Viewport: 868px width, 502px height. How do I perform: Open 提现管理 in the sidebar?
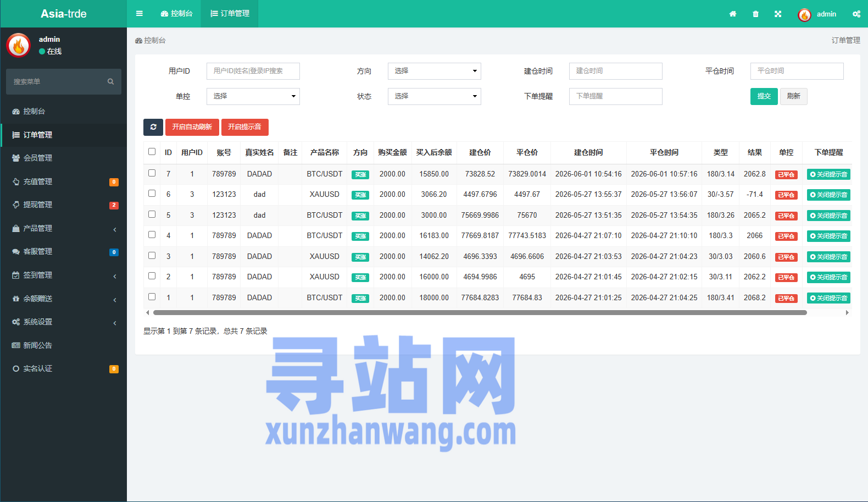click(64, 205)
